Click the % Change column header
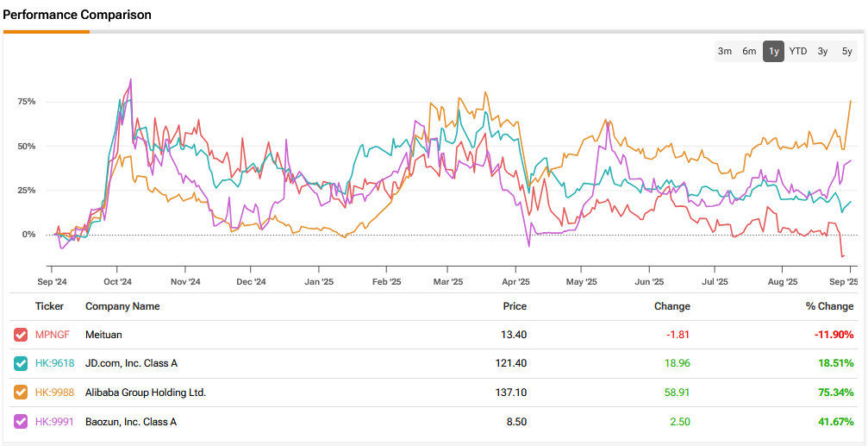Image resolution: width=868 pixels, height=446 pixels. point(830,306)
